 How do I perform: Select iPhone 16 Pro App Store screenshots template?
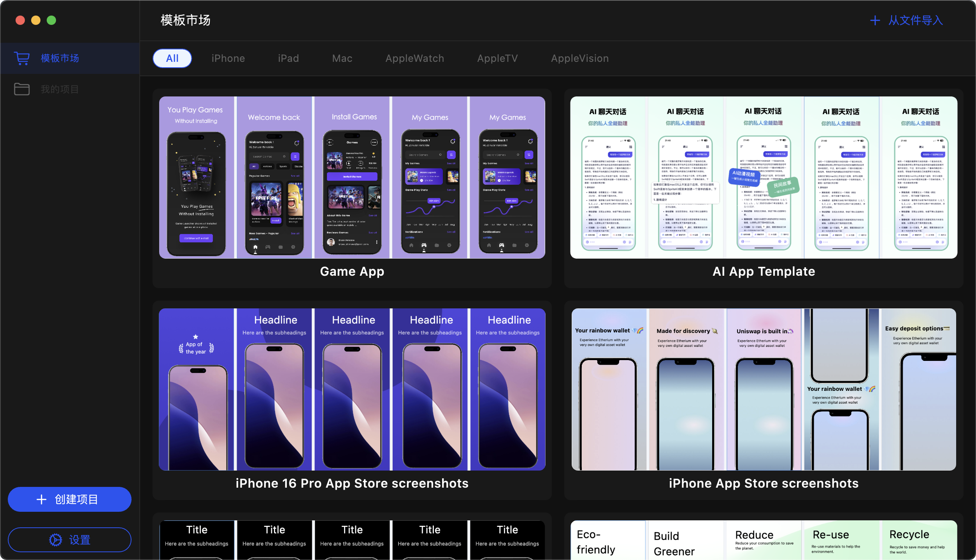(352, 389)
